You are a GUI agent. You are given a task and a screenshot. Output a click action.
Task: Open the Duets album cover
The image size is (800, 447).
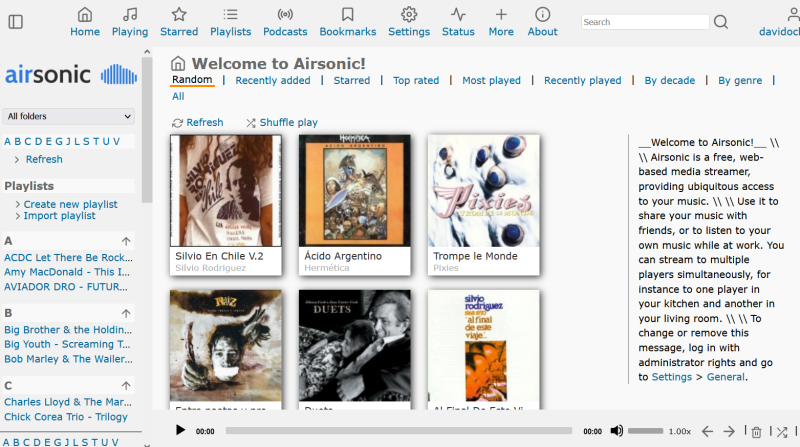coord(355,346)
